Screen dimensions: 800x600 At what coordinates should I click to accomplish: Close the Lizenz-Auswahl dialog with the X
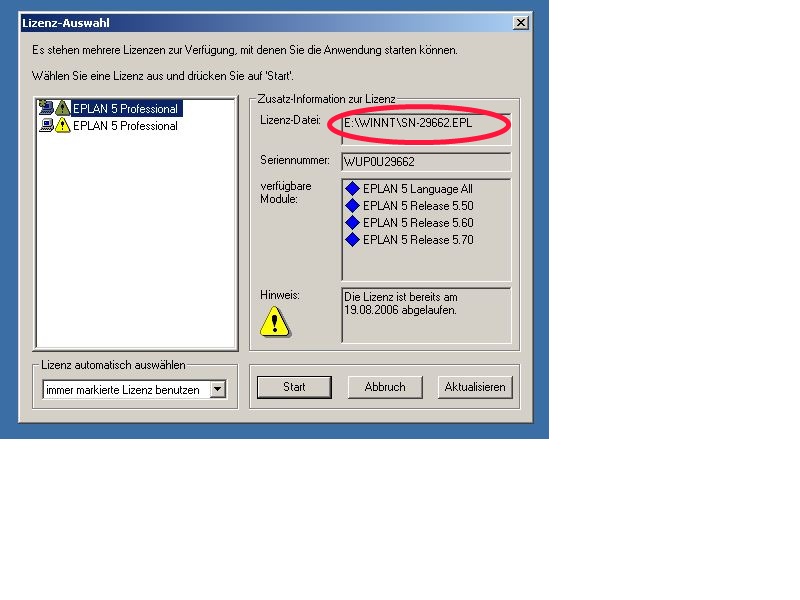[x=520, y=23]
